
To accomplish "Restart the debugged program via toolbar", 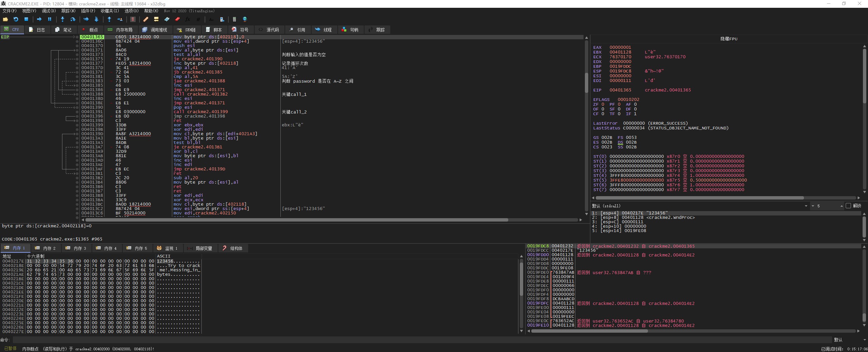I will point(16,19).
